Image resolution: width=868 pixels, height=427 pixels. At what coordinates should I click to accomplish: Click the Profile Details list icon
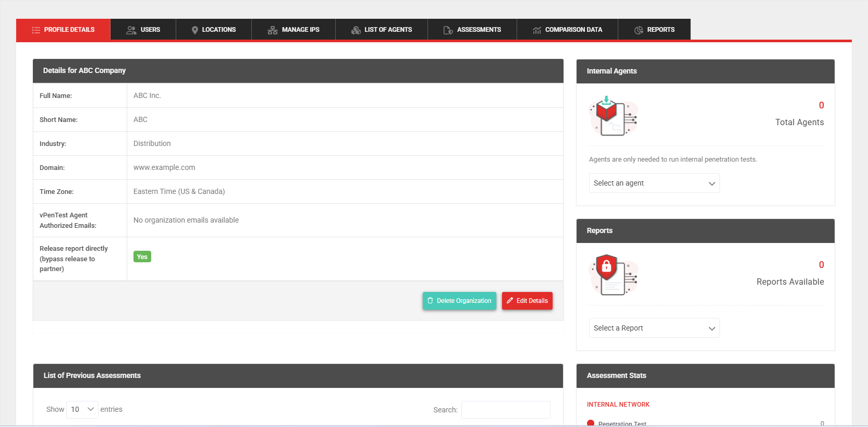pyautogui.click(x=36, y=30)
